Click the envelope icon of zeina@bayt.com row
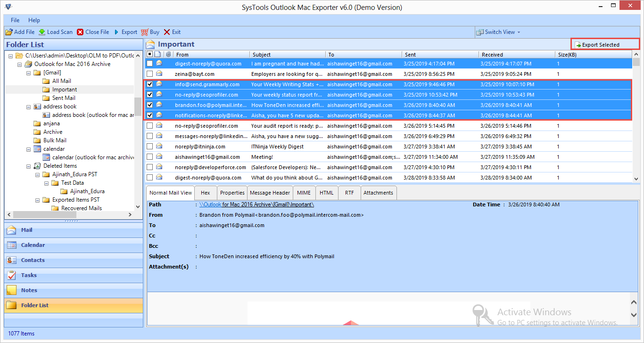The width and height of the screenshot is (644, 343). [x=159, y=74]
